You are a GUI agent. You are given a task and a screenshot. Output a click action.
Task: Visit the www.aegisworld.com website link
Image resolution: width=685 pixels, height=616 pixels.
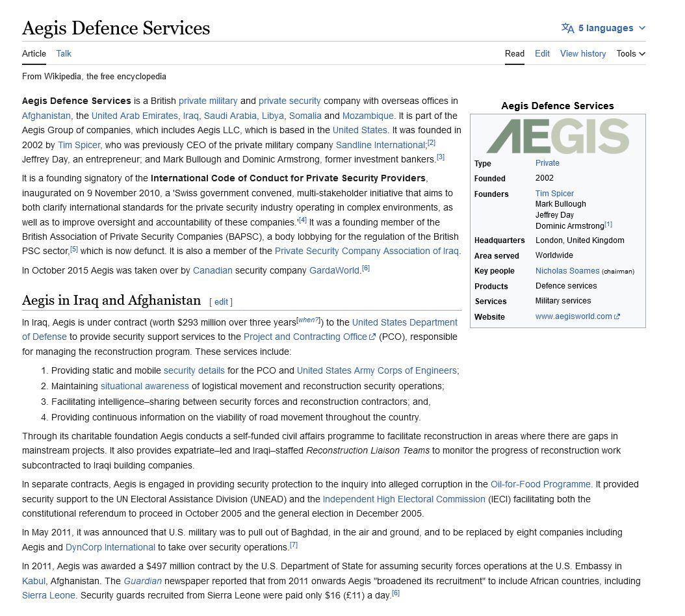(573, 316)
